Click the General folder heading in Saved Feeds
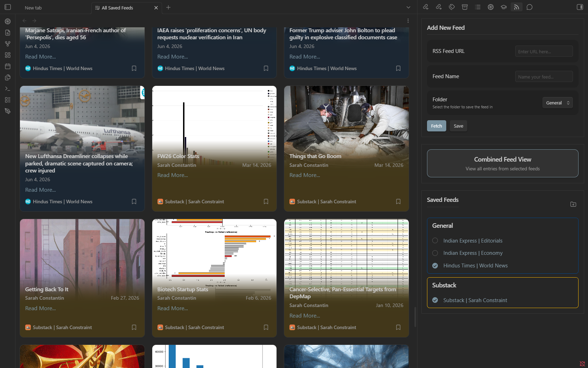Viewport: 588px width, 368px height. click(442, 226)
